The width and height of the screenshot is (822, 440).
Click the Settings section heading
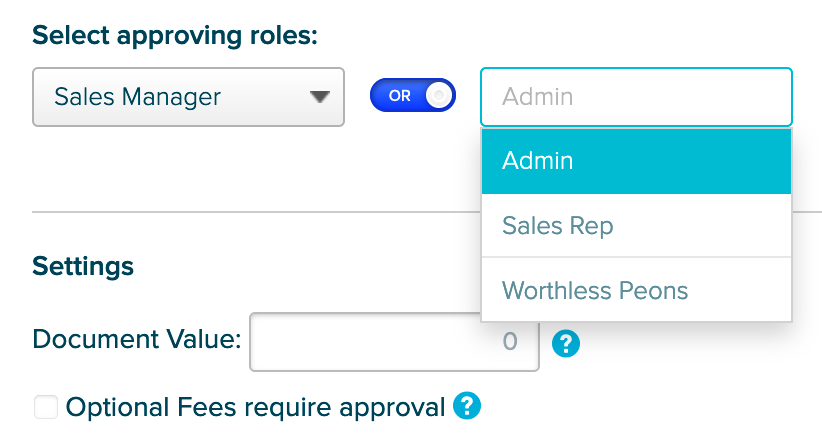click(x=83, y=266)
